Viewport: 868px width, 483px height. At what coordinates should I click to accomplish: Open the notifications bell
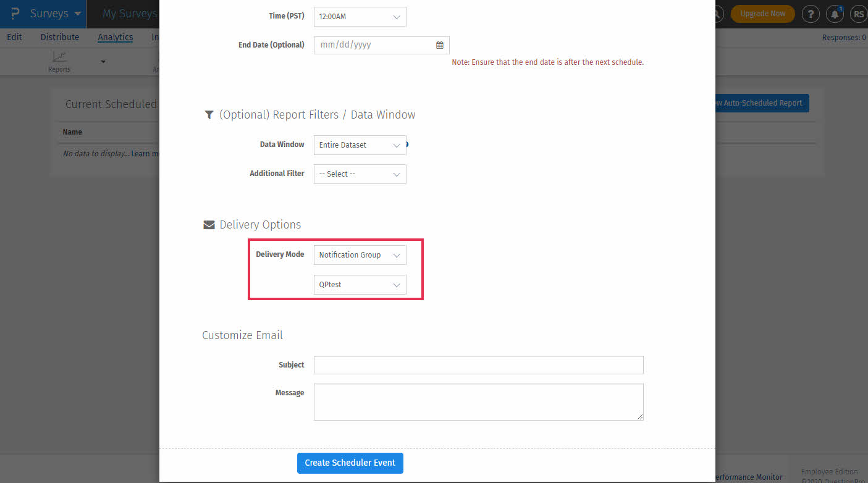pyautogui.click(x=835, y=13)
